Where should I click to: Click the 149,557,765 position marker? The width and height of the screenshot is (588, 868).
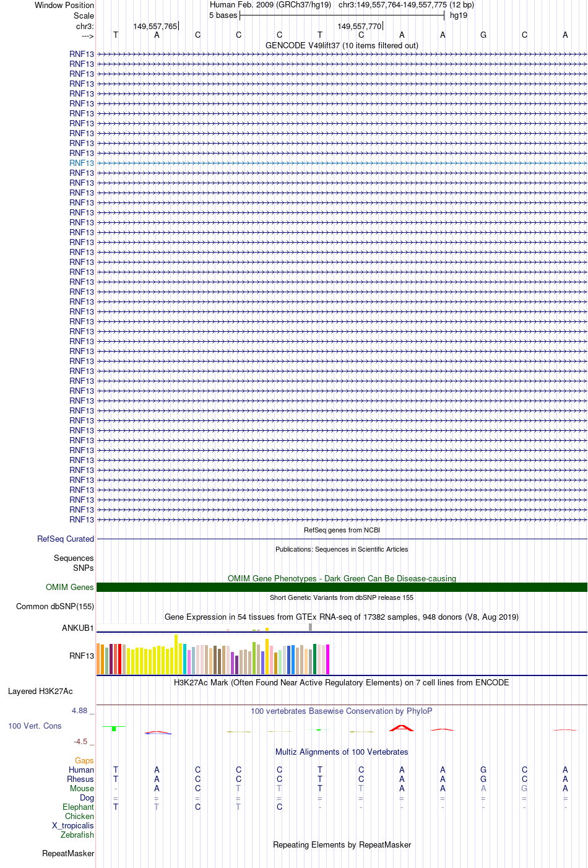155,26
